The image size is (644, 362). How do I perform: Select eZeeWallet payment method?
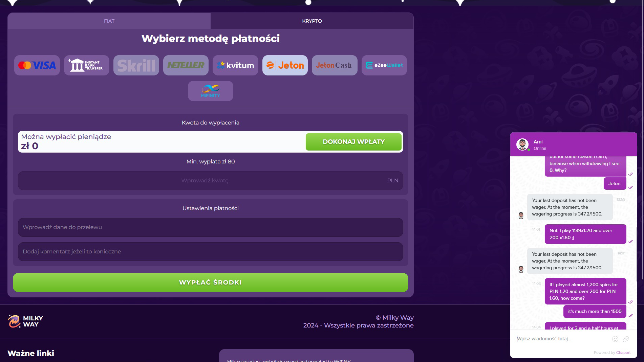coord(384,65)
